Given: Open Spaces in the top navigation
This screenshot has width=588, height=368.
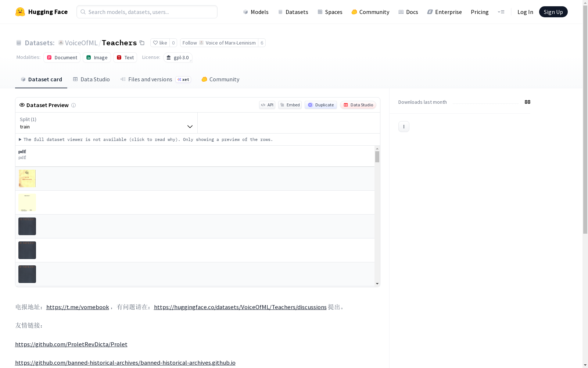Looking at the screenshot, I should 330,12.
